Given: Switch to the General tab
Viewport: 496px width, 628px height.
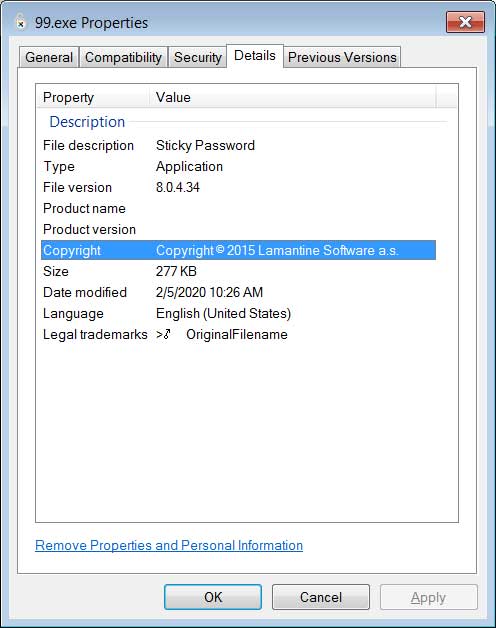Looking at the screenshot, I should pyautogui.click(x=49, y=57).
